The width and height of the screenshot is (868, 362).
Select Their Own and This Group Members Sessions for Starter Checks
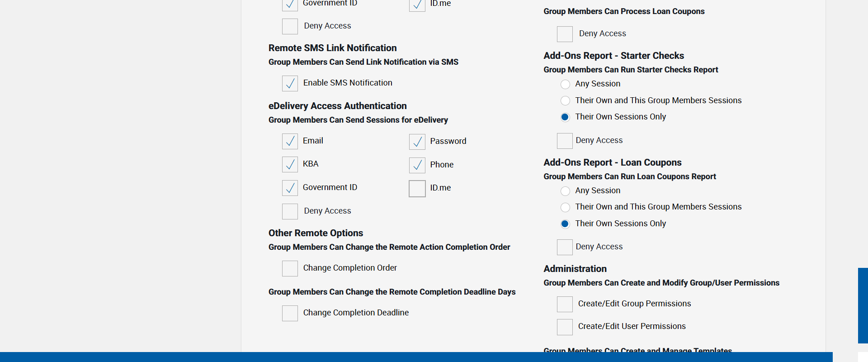565,100
